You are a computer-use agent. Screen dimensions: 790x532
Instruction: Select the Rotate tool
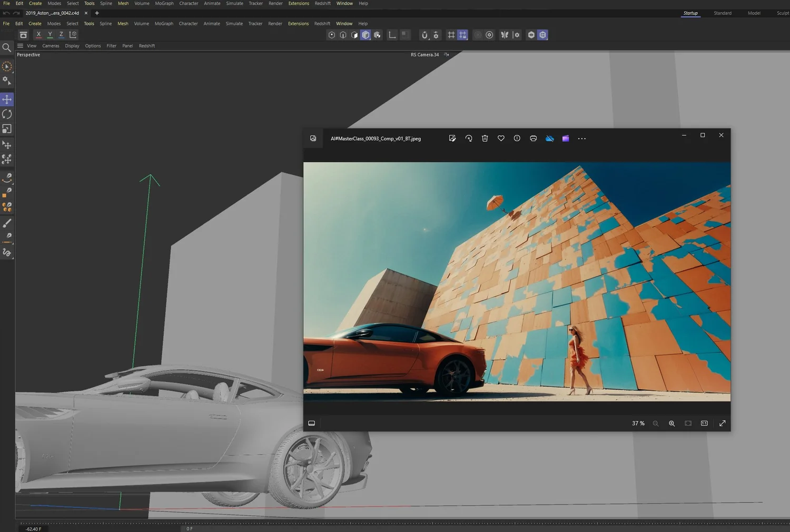click(x=7, y=114)
